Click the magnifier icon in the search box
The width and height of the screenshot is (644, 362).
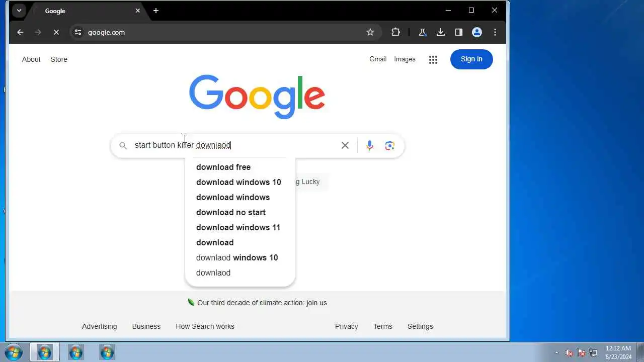(x=123, y=145)
